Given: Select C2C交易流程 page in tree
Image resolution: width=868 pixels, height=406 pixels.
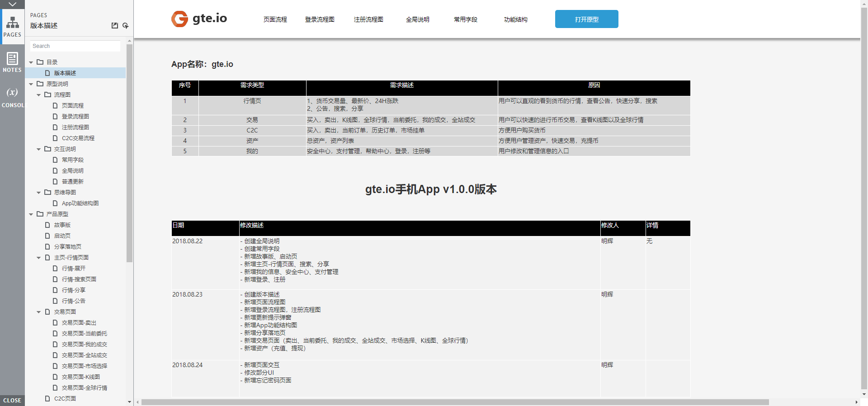Looking at the screenshot, I should pyautogui.click(x=78, y=138).
